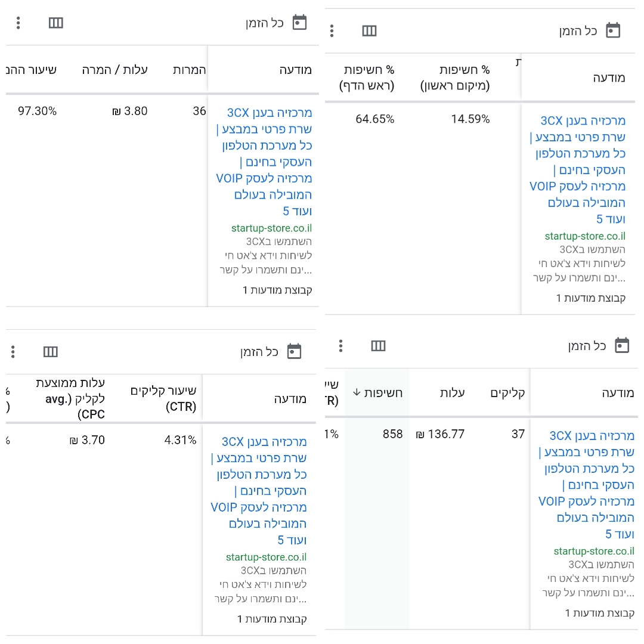Open three-dot menu above the clicks (קליקים) table
Viewport: 644px width, 644px height.
coord(340,346)
